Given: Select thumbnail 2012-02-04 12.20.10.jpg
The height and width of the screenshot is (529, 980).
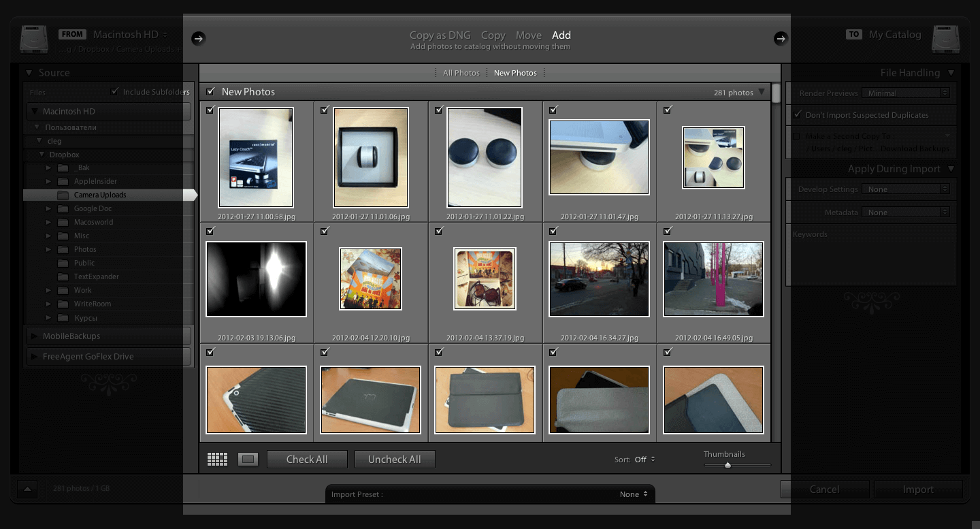Looking at the screenshot, I should (x=370, y=278).
